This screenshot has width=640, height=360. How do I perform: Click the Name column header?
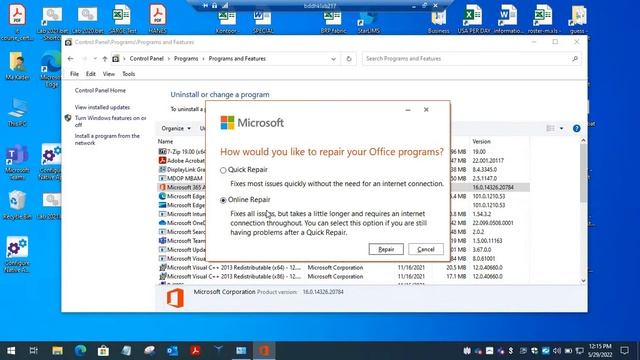click(165, 142)
